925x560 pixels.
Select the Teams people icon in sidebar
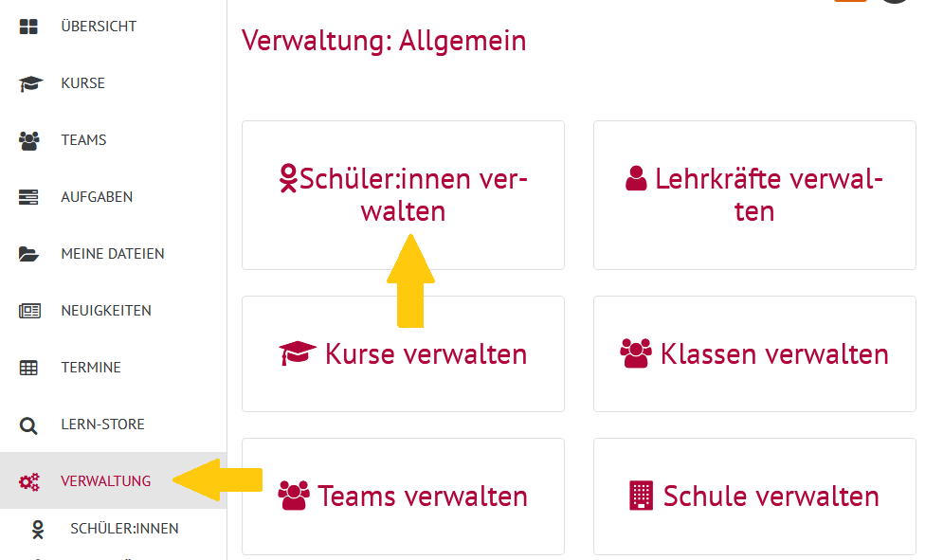[28, 140]
